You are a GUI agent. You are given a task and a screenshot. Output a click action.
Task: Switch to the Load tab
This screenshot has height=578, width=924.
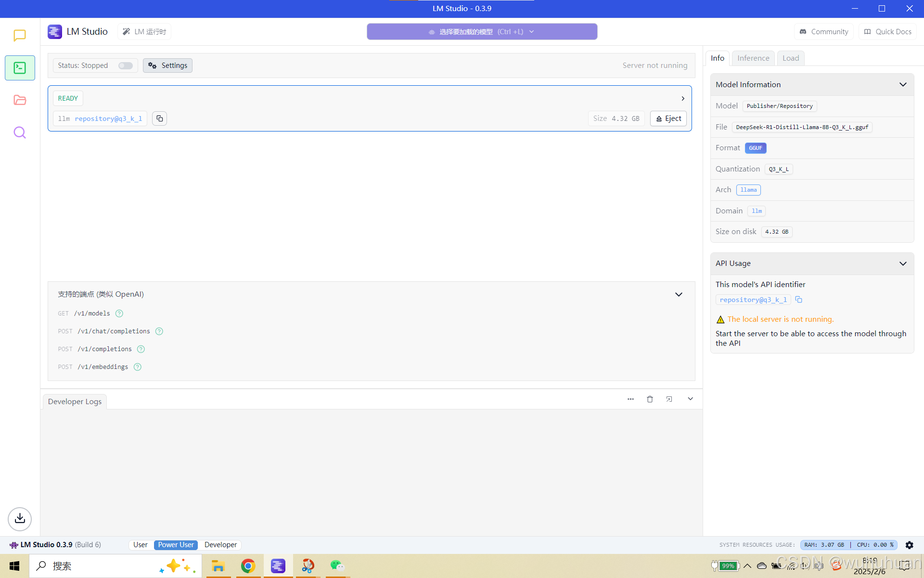coord(790,58)
